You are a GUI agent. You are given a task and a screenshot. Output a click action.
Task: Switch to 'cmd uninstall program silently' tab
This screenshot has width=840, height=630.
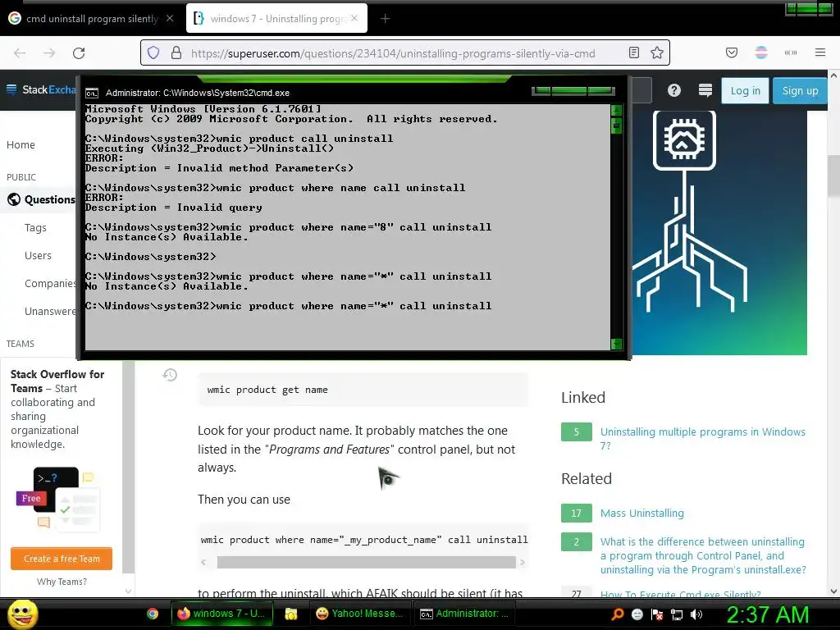92,19
